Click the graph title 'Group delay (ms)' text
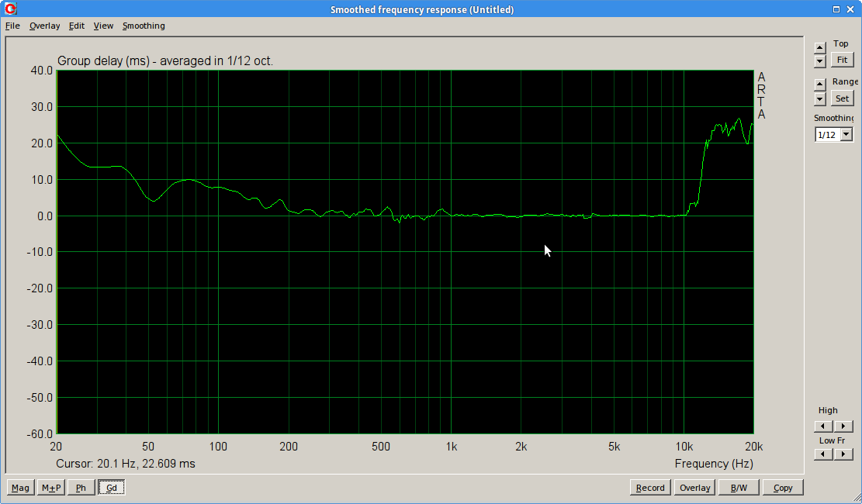Screen dimensions: 862x504 tap(103, 61)
